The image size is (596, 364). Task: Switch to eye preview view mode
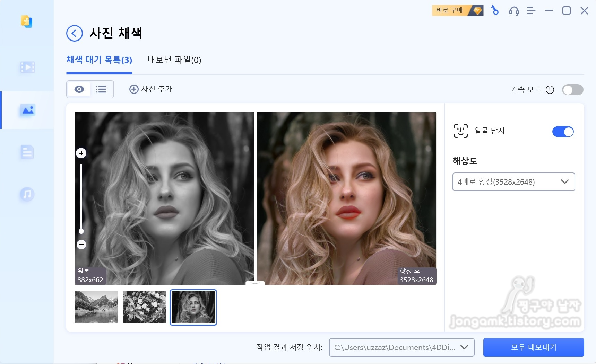79,89
